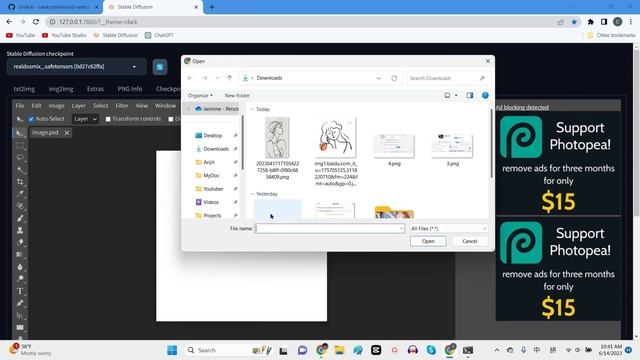
Task: Select the Move tool in Photopea toolbar
Action: (x=20, y=133)
